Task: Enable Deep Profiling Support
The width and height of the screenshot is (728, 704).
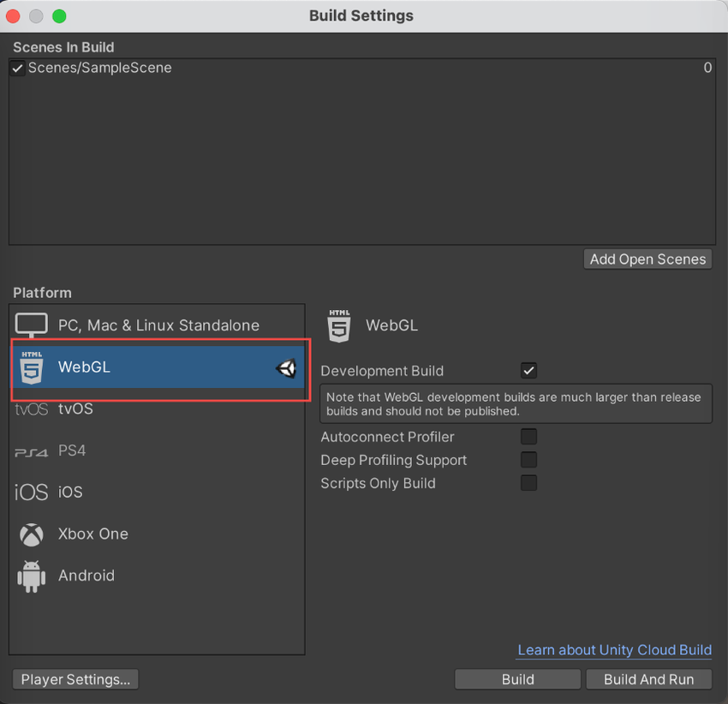Action: point(528,460)
